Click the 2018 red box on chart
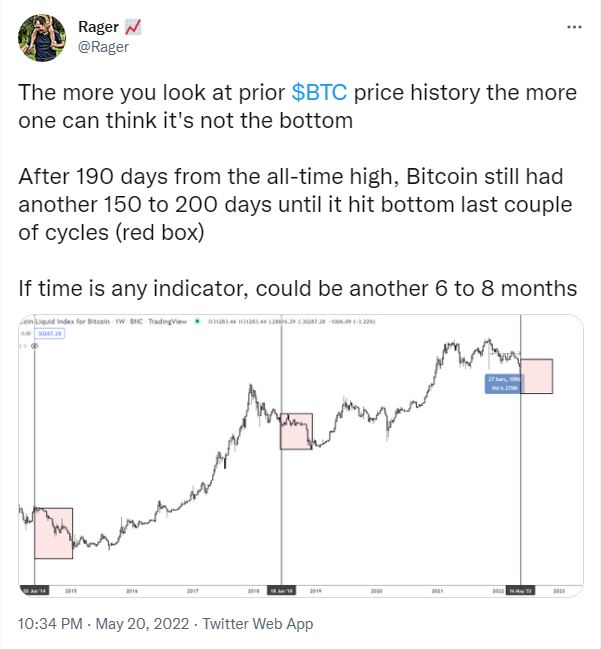This screenshot has height=649, width=601. pyautogui.click(x=296, y=431)
